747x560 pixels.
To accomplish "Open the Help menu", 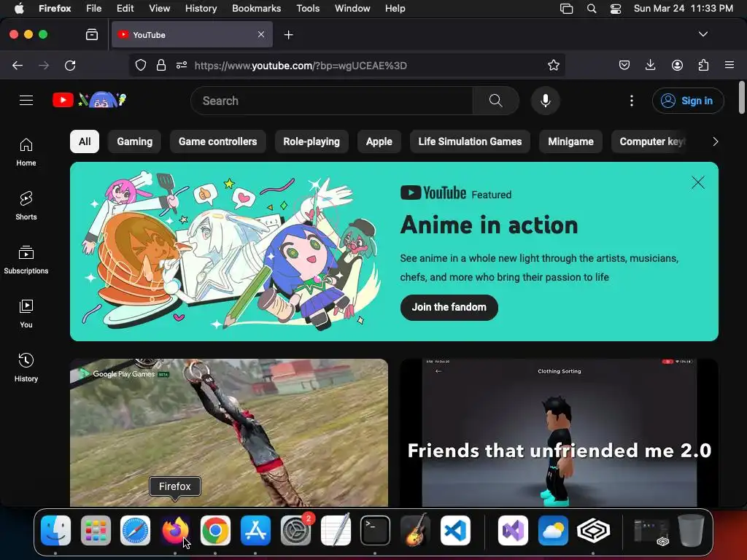I will (x=395, y=8).
